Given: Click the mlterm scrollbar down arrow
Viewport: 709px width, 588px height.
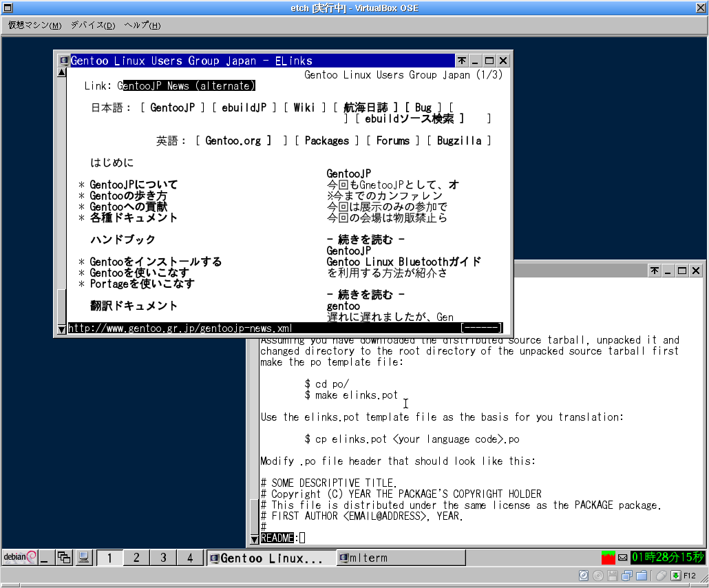Looking at the screenshot, I should (x=254, y=539).
